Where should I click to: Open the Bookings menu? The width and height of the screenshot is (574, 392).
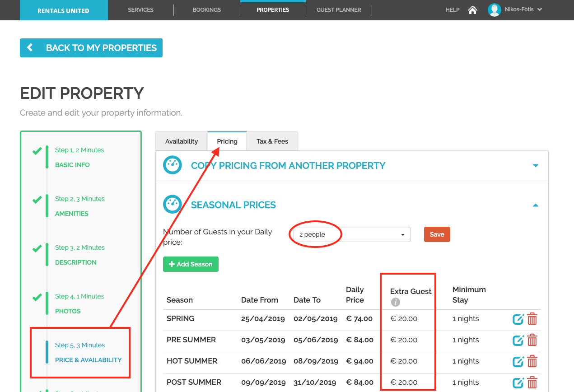pos(207,10)
